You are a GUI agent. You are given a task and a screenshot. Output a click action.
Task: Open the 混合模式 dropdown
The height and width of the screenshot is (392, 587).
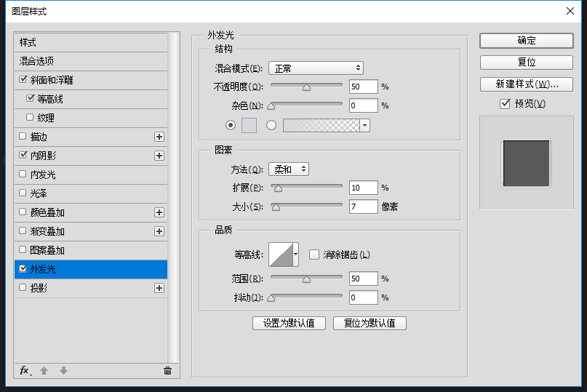point(316,68)
